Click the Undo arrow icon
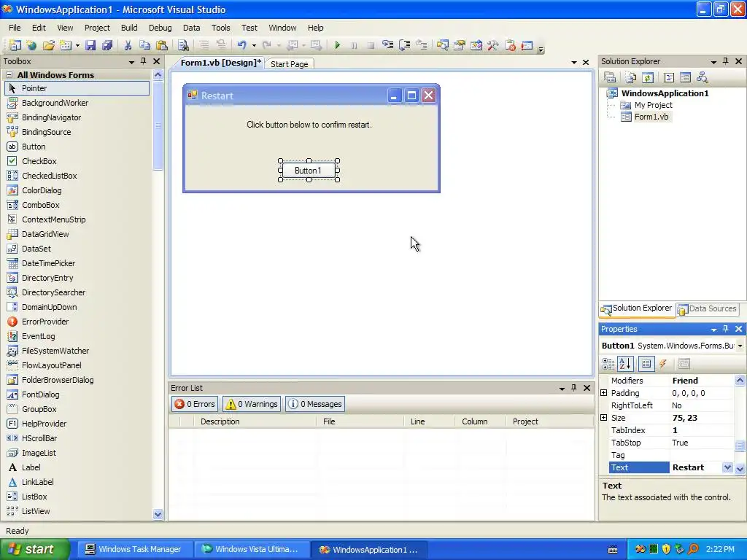 click(242, 45)
